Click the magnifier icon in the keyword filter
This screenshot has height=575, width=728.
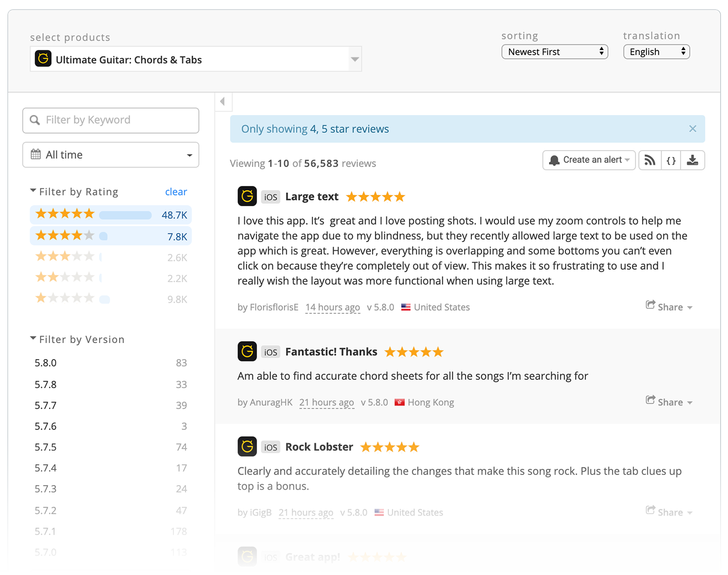click(35, 120)
